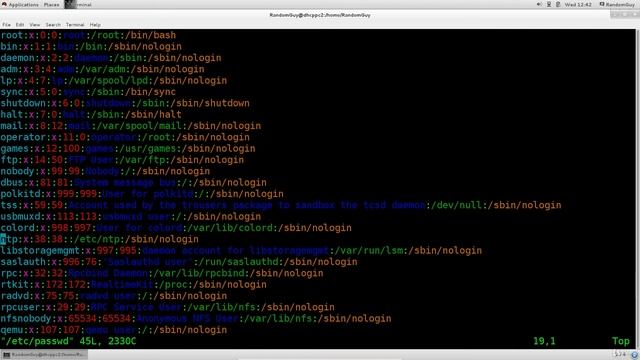Image resolution: width=640 pixels, height=360 pixels.
Task: Click the mail:x:8:12 line
Action: (131, 126)
